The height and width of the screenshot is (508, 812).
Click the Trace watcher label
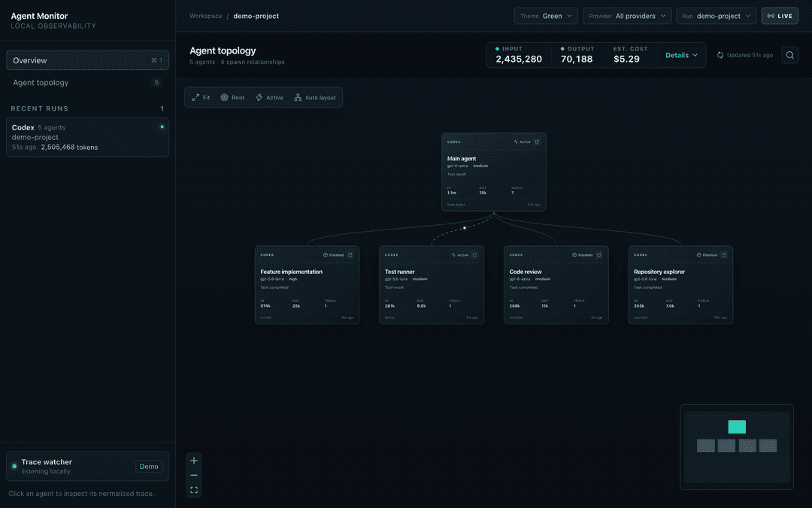(47, 462)
